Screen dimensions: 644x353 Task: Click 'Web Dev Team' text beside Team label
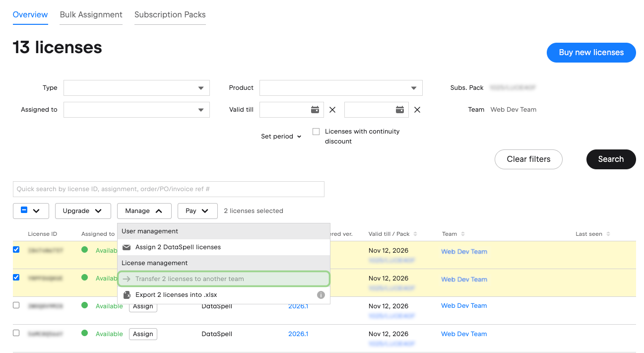coord(514,110)
